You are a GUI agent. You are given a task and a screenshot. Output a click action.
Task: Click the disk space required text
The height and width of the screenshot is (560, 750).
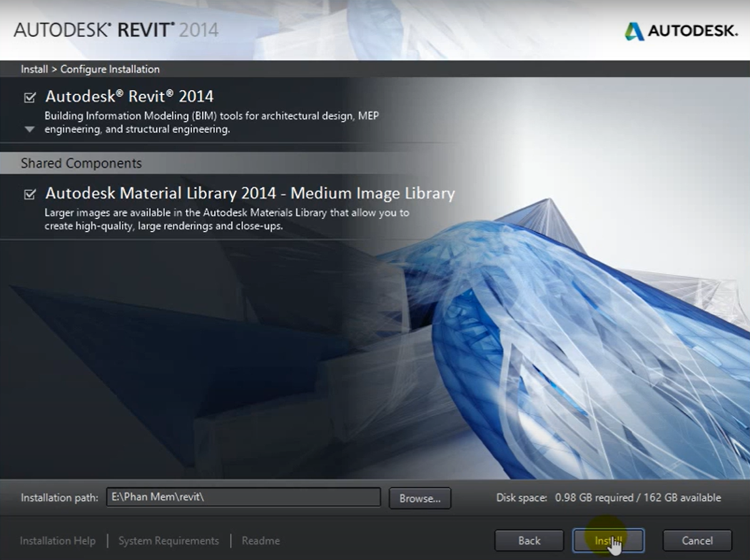pyautogui.click(x=608, y=498)
